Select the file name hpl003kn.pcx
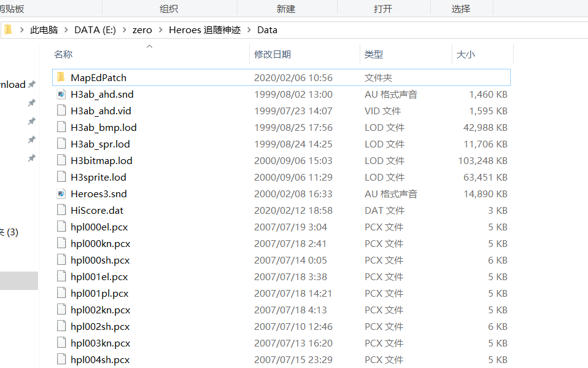This screenshot has width=588, height=368. (101, 343)
